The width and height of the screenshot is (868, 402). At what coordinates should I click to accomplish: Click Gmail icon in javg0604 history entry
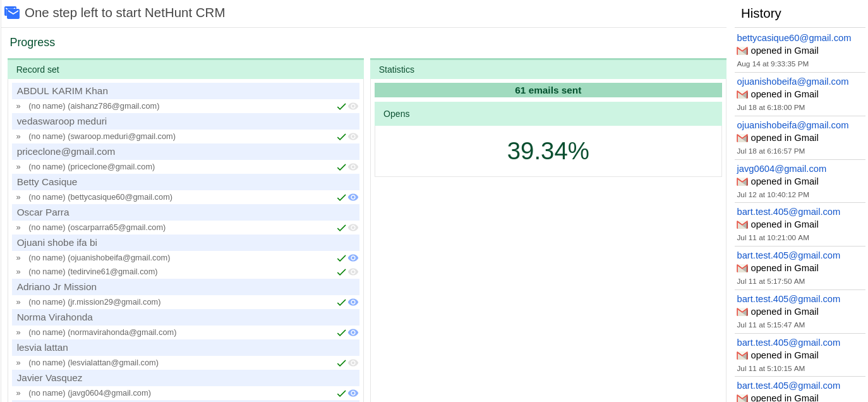point(742,181)
